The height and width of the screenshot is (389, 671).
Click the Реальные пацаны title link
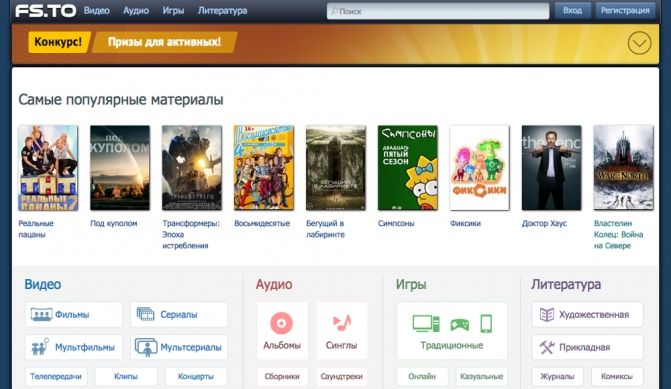tap(36, 229)
